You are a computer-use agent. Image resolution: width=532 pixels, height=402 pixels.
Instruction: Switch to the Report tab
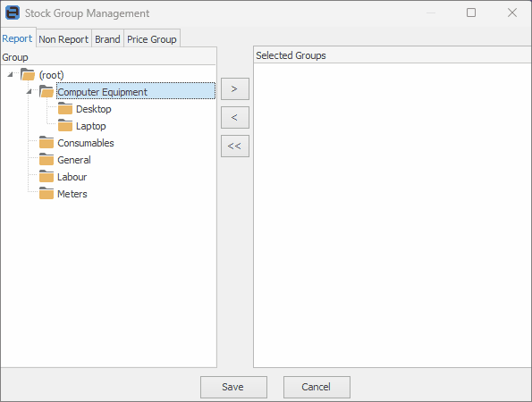click(x=17, y=38)
